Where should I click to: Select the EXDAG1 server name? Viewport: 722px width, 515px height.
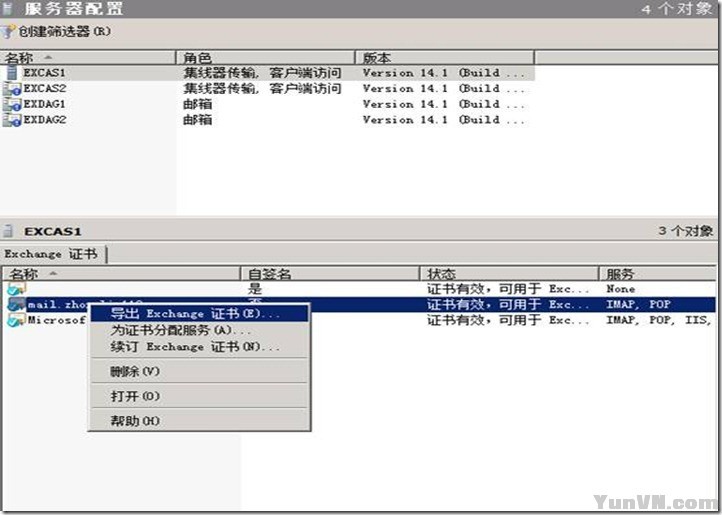[44, 104]
